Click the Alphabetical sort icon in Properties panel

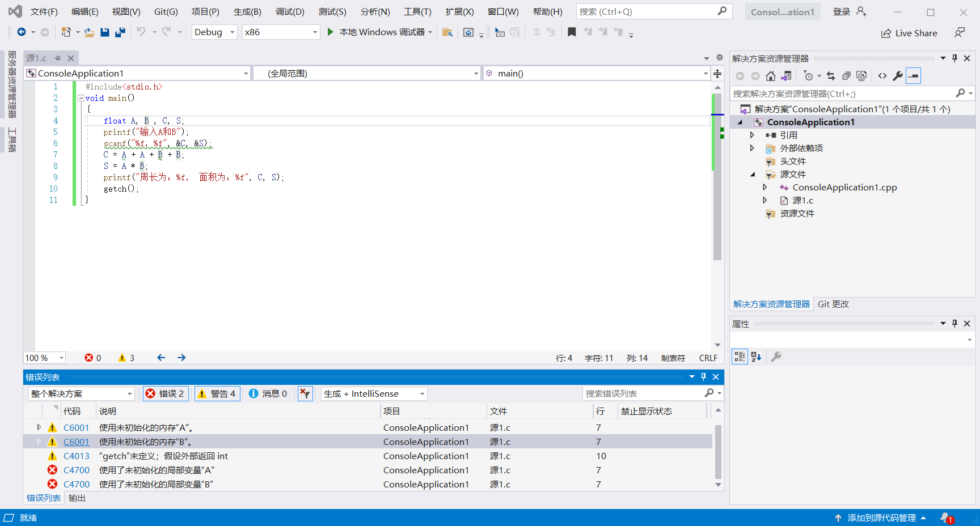[x=756, y=357]
